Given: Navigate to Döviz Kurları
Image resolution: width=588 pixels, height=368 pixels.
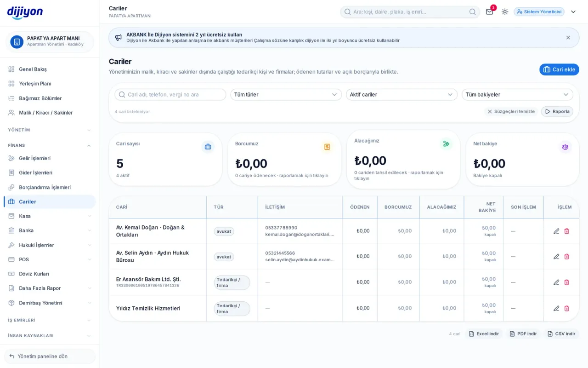Looking at the screenshot, I should click(50, 274).
